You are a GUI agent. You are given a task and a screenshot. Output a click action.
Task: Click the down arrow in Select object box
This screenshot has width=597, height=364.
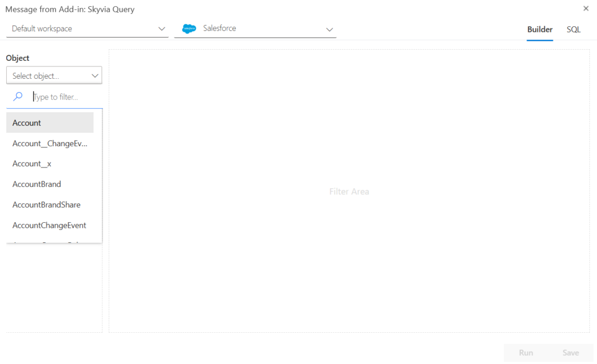[94, 76]
